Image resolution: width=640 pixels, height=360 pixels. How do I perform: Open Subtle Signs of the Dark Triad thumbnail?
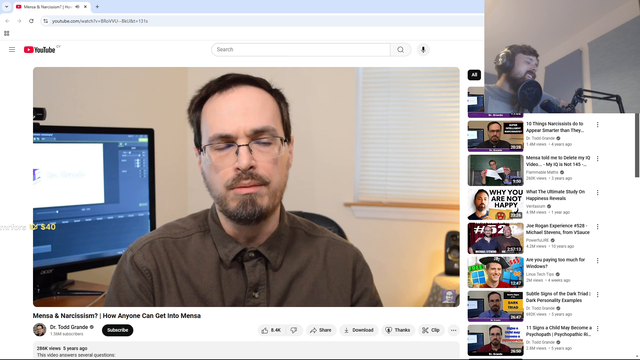[496, 306]
